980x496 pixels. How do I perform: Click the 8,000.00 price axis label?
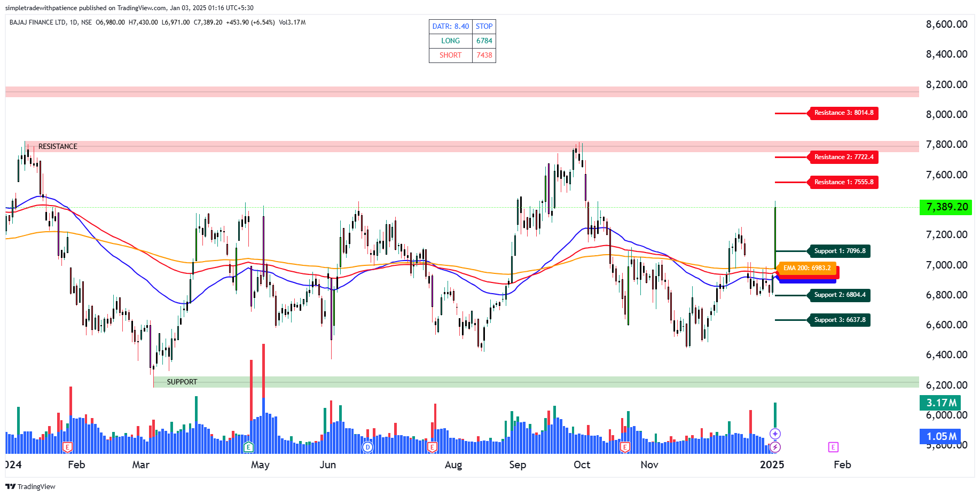pos(947,114)
